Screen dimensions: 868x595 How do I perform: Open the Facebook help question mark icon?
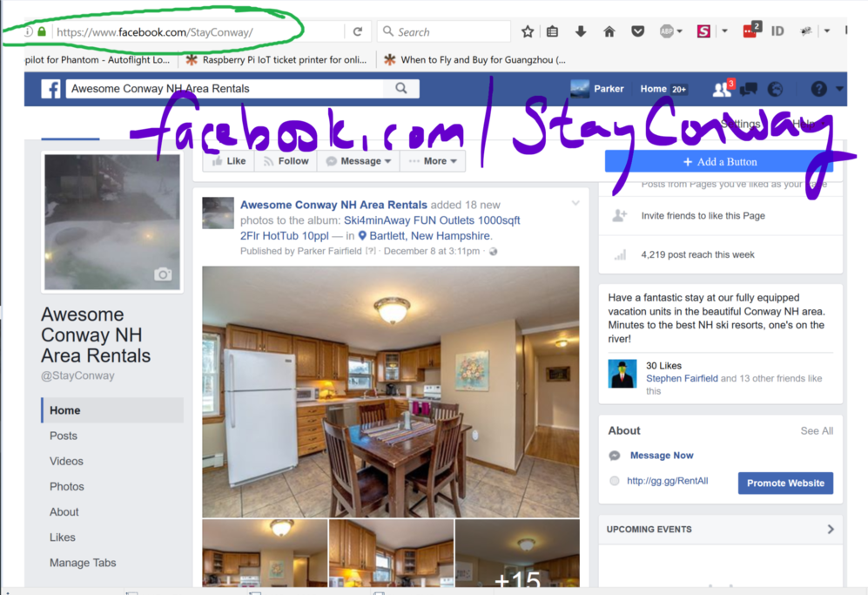click(x=818, y=89)
